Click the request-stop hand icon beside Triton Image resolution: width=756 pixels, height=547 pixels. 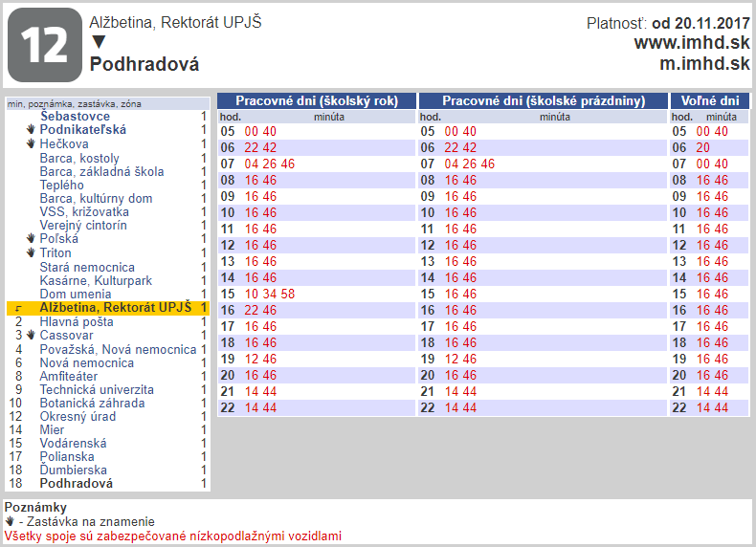pos(32,252)
